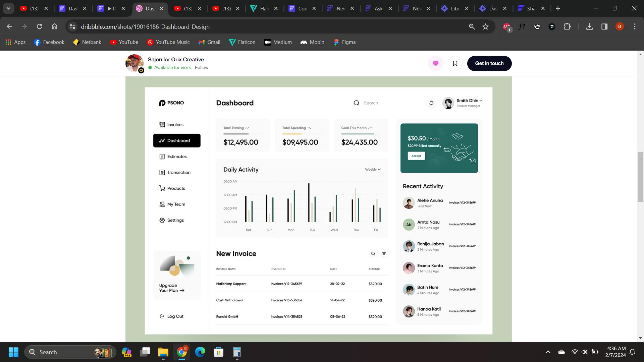Click the pink heart like button
This screenshot has width=644, height=362.
(435, 63)
